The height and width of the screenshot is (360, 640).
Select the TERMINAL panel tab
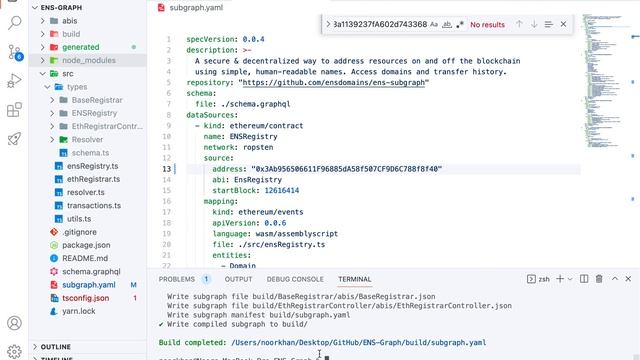355,279
